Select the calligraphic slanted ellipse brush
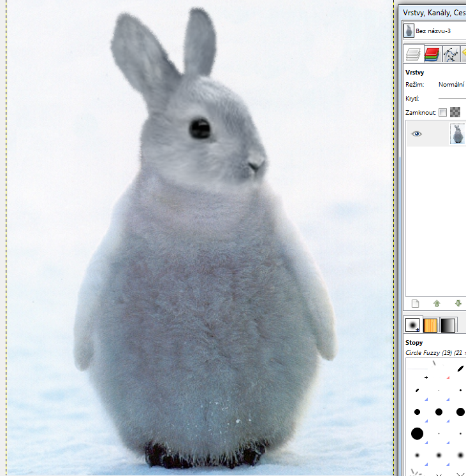466x476 pixels. pos(460,368)
